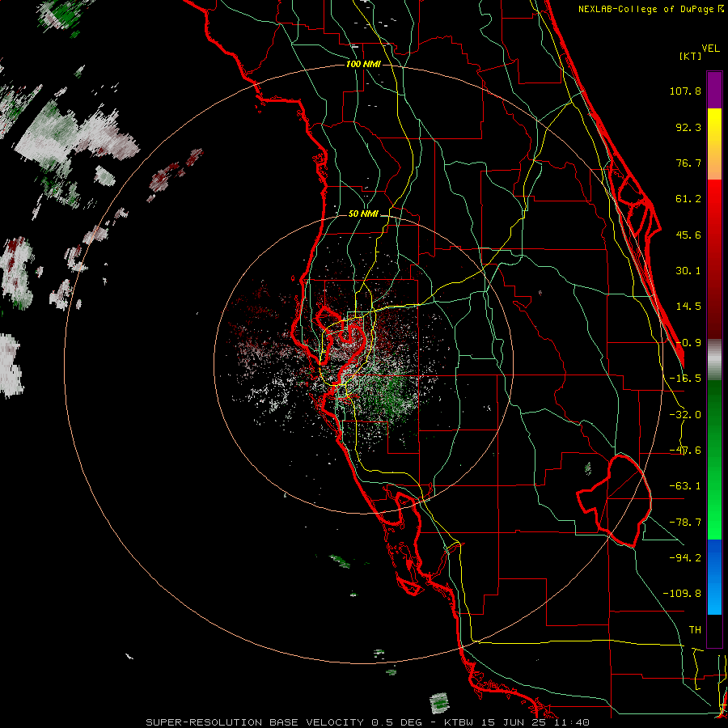728x728 pixels.
Task: Click the 100 NMI range ring label
Action: (363, 64)
